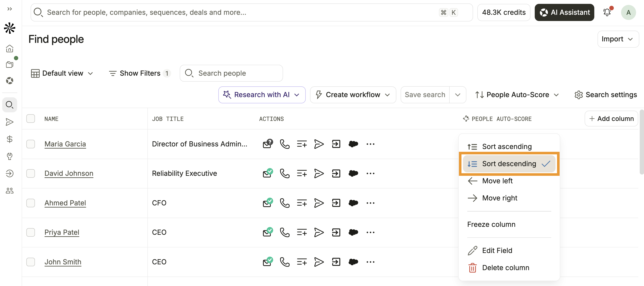Select the Search magnifier in the sidebar
644x286 pixels.
coord(9,105)
